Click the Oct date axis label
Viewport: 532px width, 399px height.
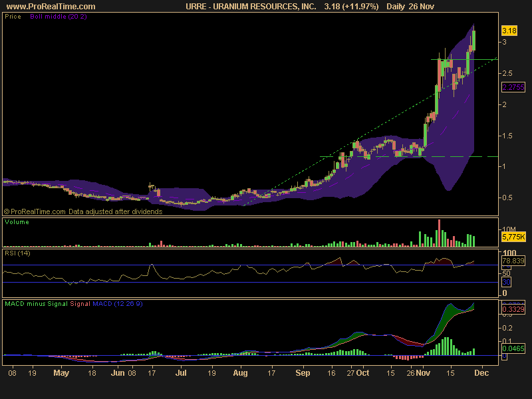[363, 373]
